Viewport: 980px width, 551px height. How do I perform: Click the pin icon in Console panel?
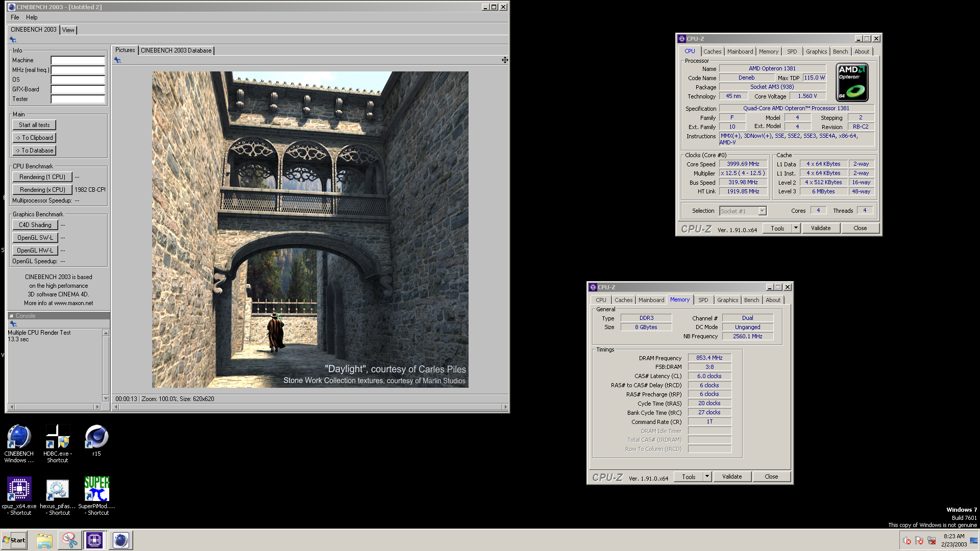[13, 324]
